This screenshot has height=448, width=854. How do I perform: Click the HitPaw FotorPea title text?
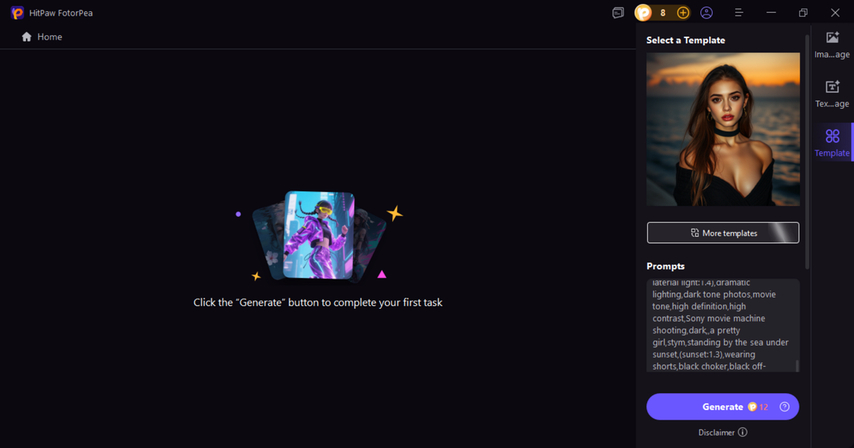click(x=61, y=13)
